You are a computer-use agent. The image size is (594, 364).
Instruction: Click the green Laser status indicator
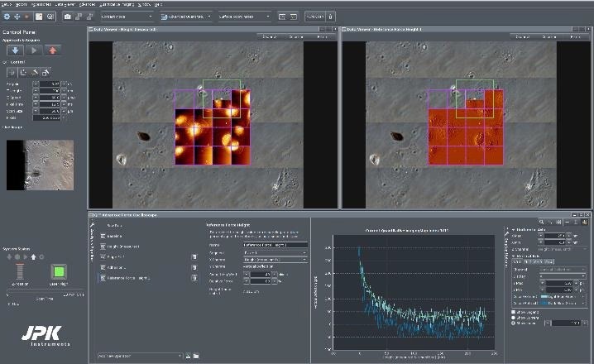(59, 271)
